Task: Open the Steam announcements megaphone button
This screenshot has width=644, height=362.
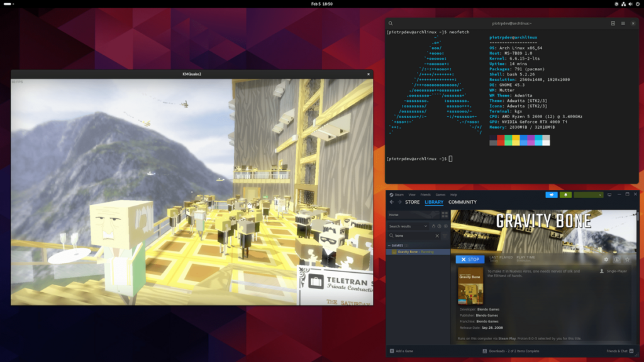Action: [x=551, y=195]
